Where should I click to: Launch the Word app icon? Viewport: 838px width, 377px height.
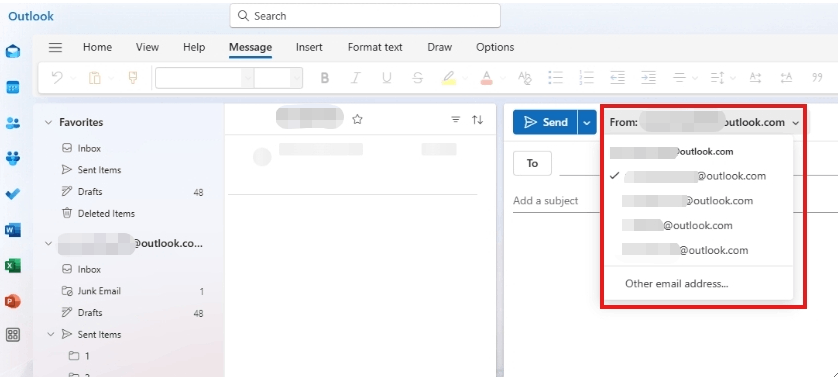point(13,230)
